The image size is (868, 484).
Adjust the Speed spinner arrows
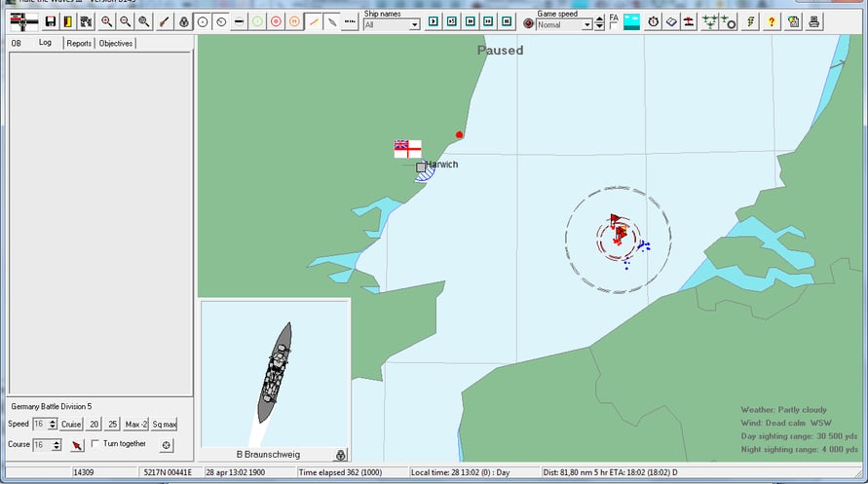53,425
